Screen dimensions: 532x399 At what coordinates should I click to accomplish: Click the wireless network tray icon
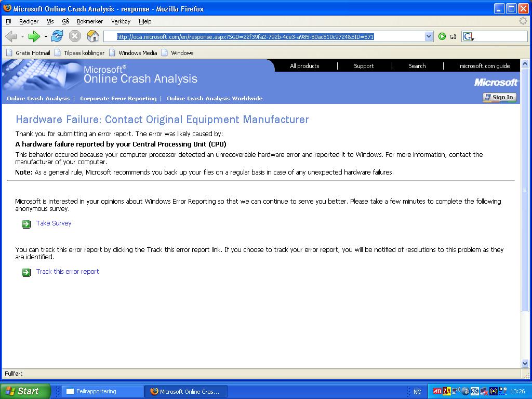point(456,391)
